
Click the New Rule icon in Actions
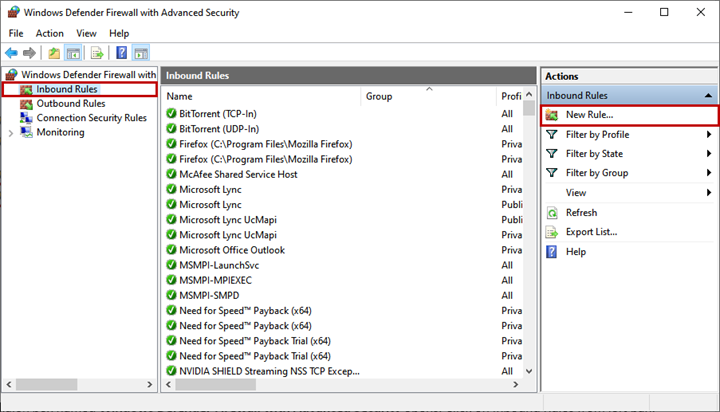click(x=551, y=115)
